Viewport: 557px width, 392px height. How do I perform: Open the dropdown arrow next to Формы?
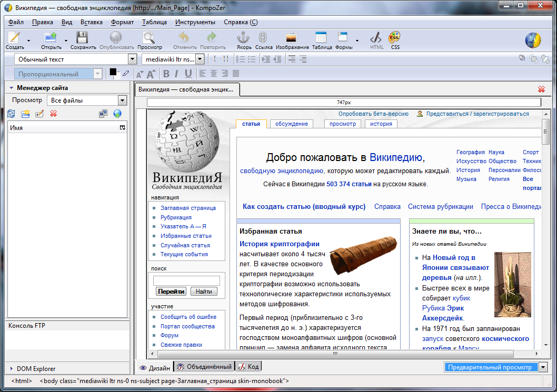[357, 41]
